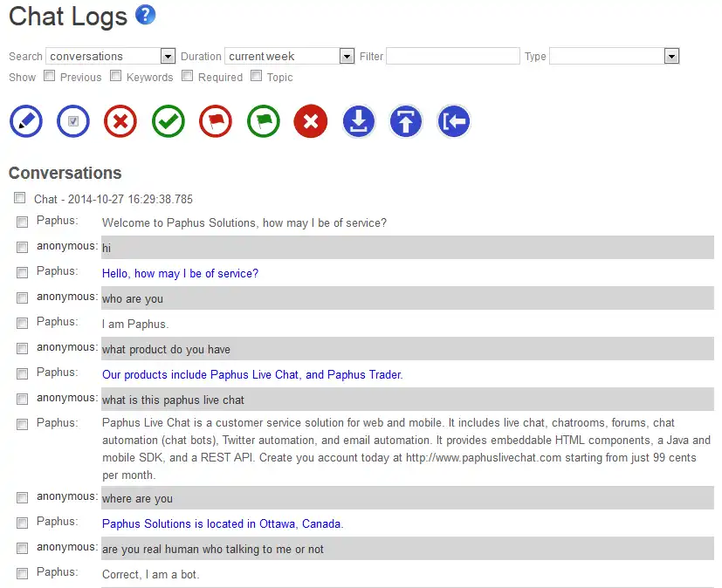722x588 pixels.
Task: Open the 'Paphus Solutions is located in Ottawa' link
Action: pyautogui.click(x=223, y=524)
